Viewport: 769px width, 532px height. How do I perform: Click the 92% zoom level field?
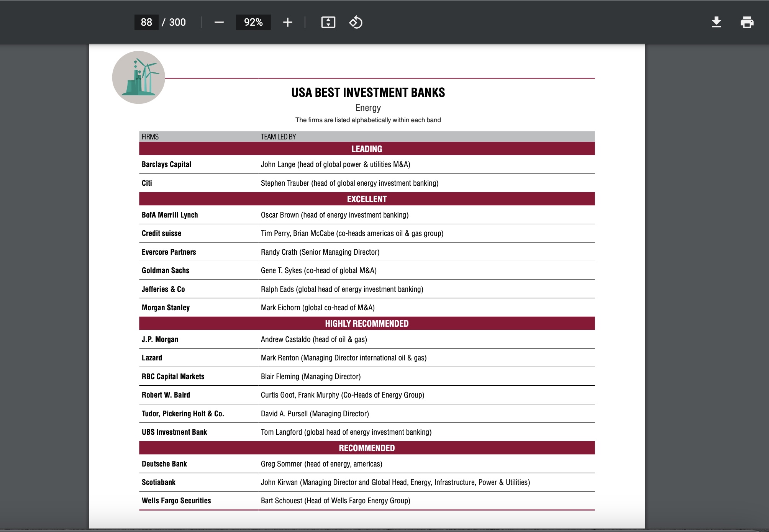[x=253, y=22]
